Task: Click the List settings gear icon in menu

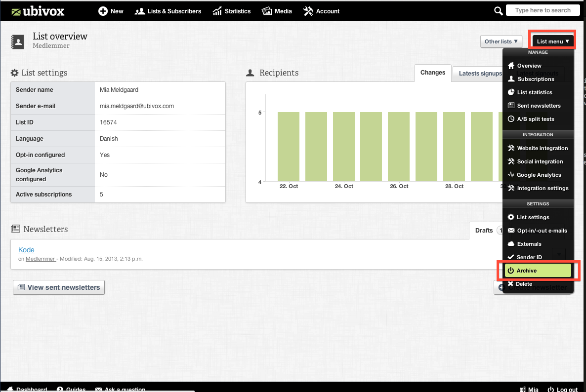Action: point(511,217)
